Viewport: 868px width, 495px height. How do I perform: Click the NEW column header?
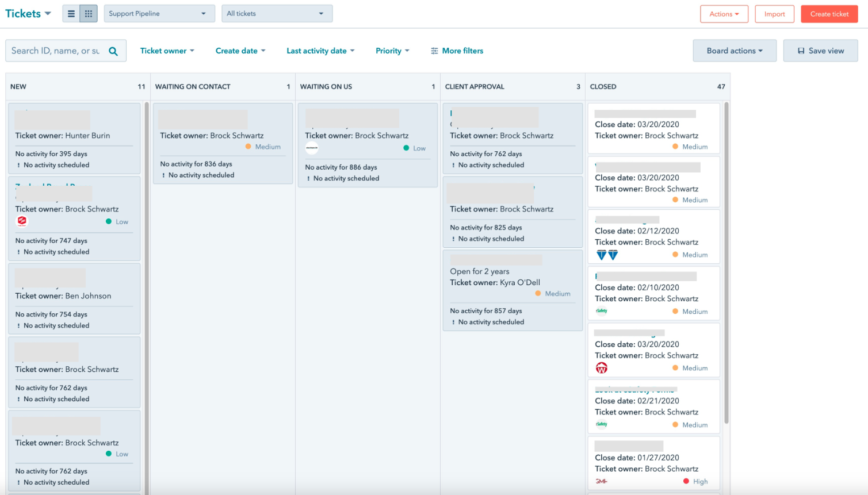click(x=77, y=86)
